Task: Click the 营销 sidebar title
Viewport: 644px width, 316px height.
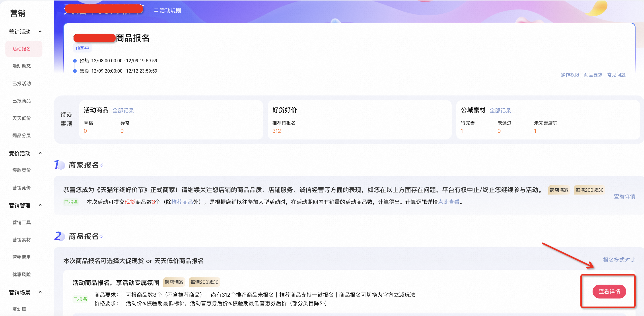Action: pos(18,13)
